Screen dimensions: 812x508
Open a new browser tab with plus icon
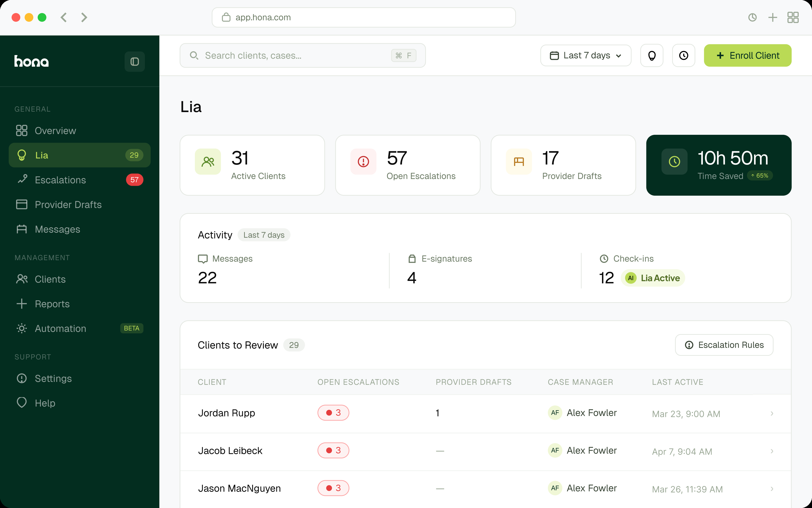tap(773, 17)
